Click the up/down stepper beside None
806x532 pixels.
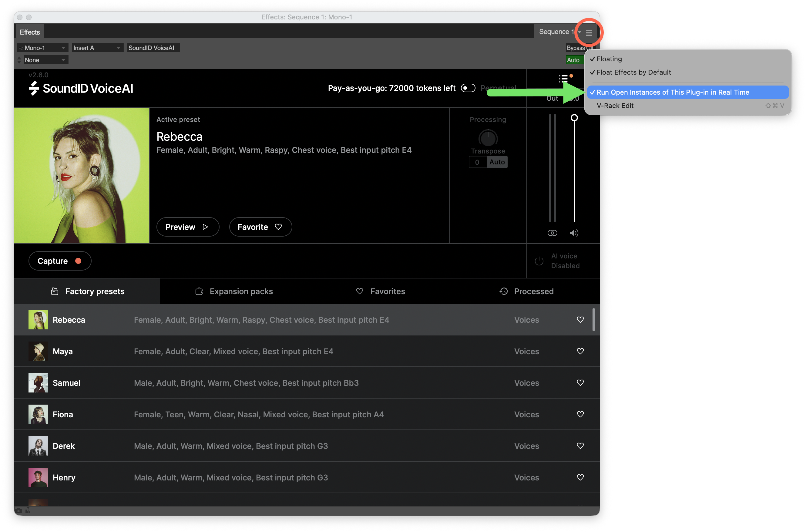pyautogui.click(x=19, y=60)
